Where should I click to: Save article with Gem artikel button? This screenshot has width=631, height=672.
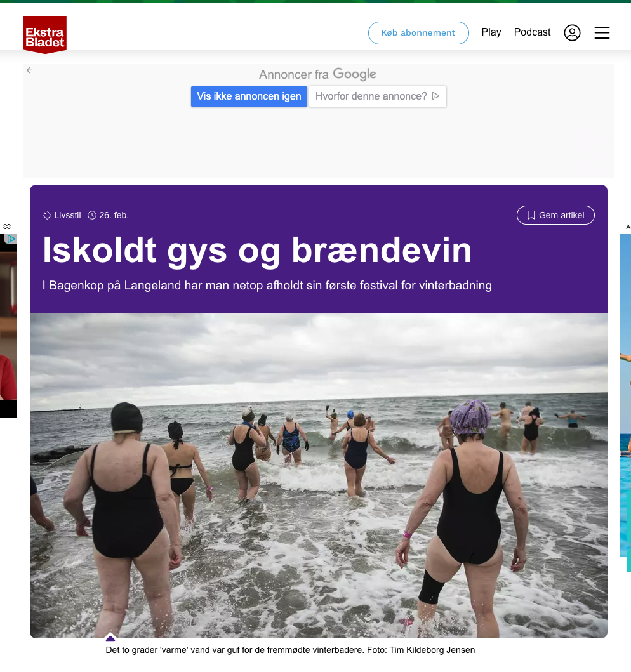pos(555,215)
